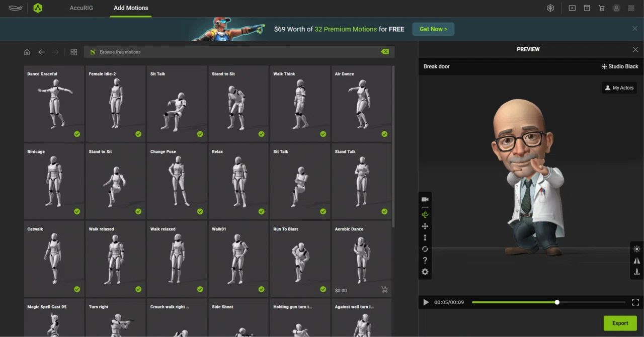Viewport: 644px width, 337px height.
Task: Toggle Walk Think green checkmark
Action: tap(323, 134)
